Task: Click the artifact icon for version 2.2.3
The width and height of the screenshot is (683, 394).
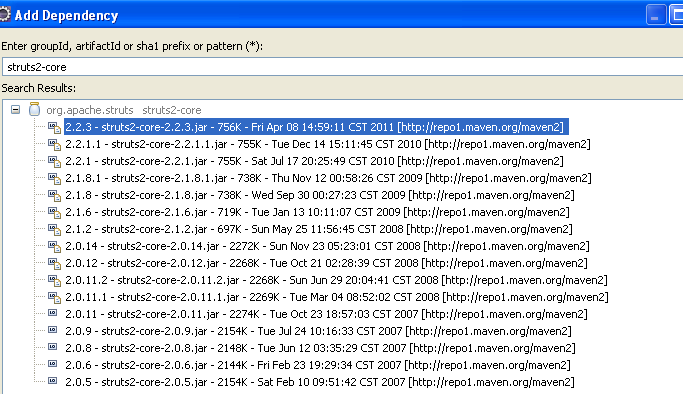Action: click(54, 127)
